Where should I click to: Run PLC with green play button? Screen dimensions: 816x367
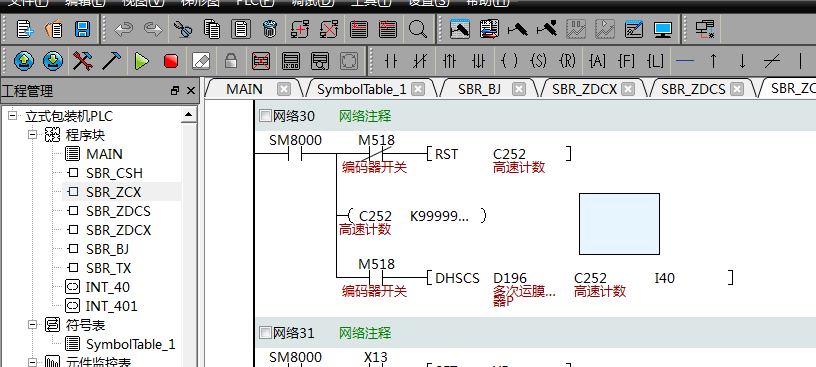tap(141, 61)
